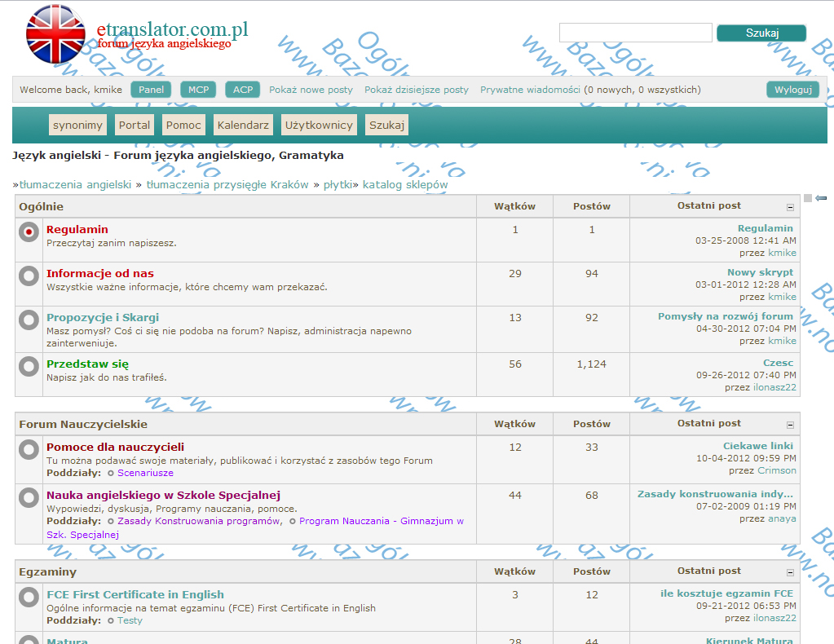Click the Wyloguj button
This screenshot has height=644, width=834.
(793, 90)
